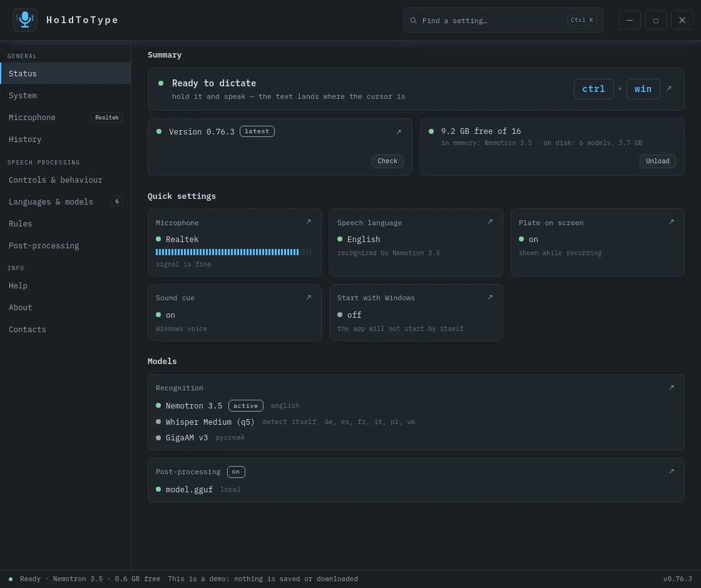The height and width of the screenshot is (588, 701).
Task: Open the Status page
Action: (x=65, y=73)
